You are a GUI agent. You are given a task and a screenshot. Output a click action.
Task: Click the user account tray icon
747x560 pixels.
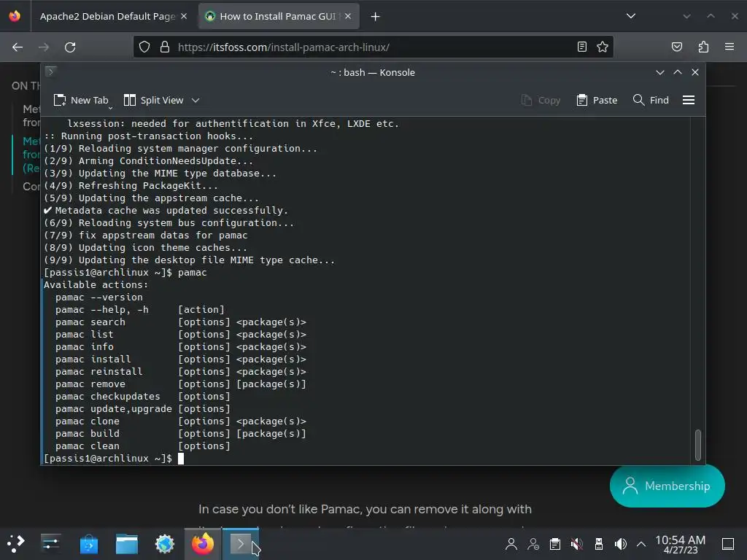click(511, 544)
